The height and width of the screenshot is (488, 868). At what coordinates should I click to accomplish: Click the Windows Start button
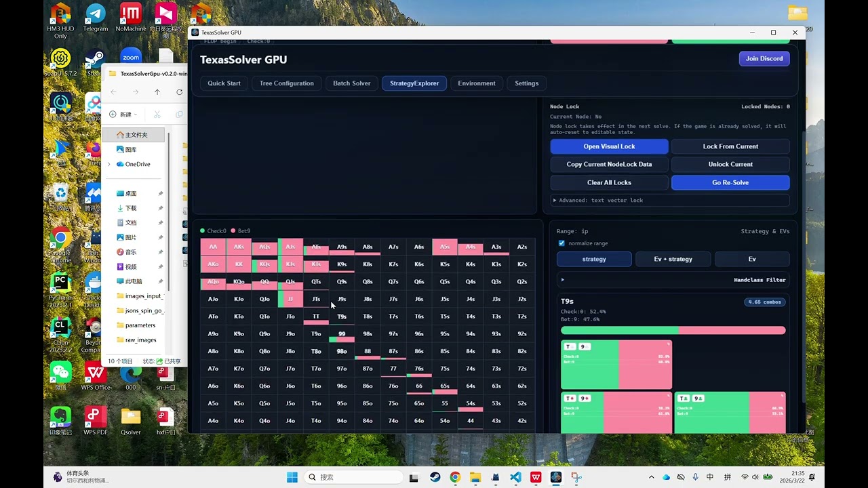coord(292,477)
